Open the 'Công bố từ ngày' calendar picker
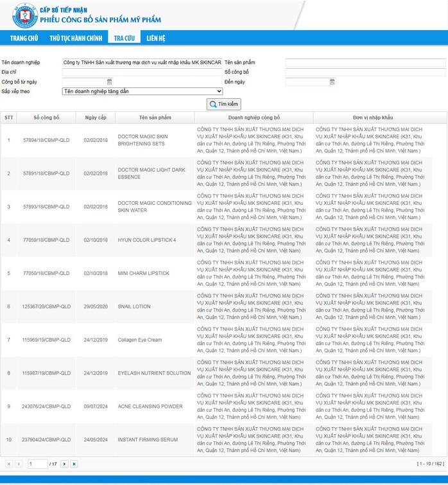This screenshot has height=485, width=448. (109, 82)
